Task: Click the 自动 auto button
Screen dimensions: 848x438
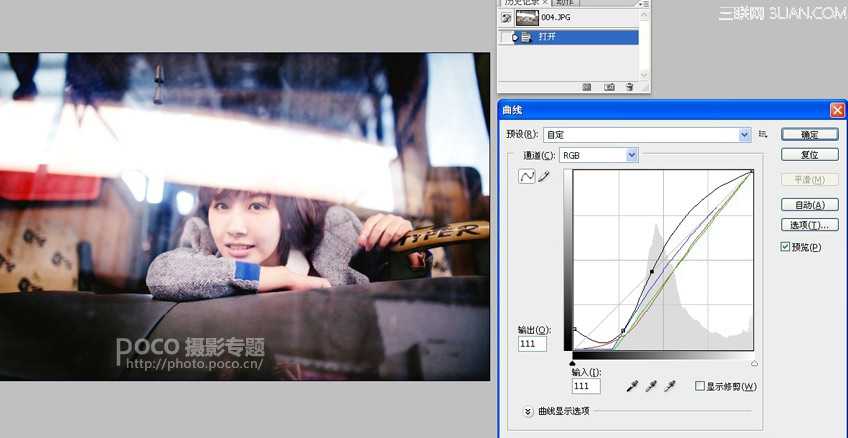Action: coord(810,205)
